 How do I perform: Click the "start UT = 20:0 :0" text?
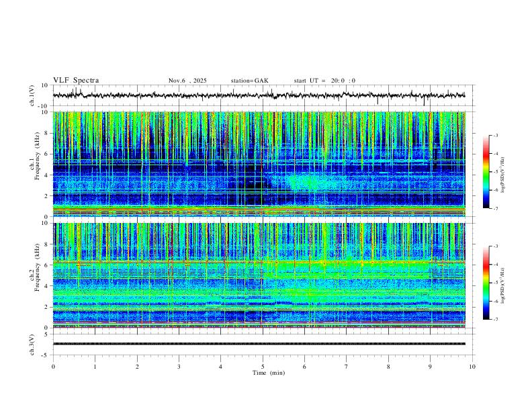pos(324,81)
